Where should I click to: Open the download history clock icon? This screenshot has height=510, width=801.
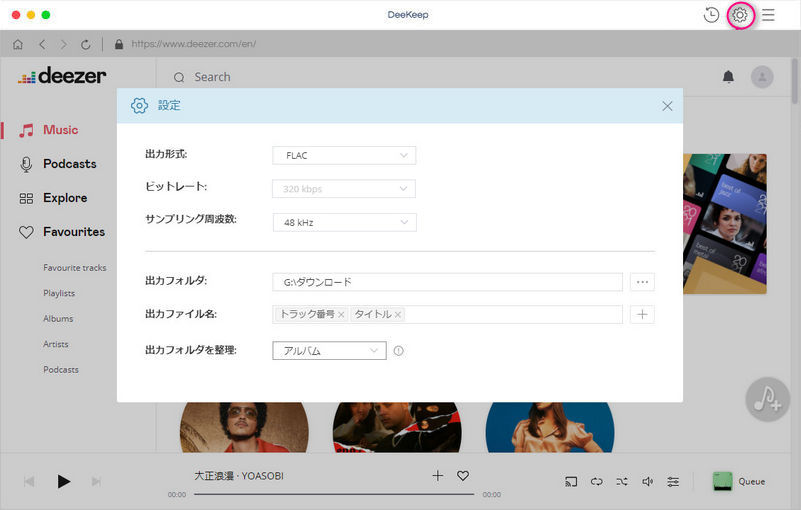pos(711,15)
